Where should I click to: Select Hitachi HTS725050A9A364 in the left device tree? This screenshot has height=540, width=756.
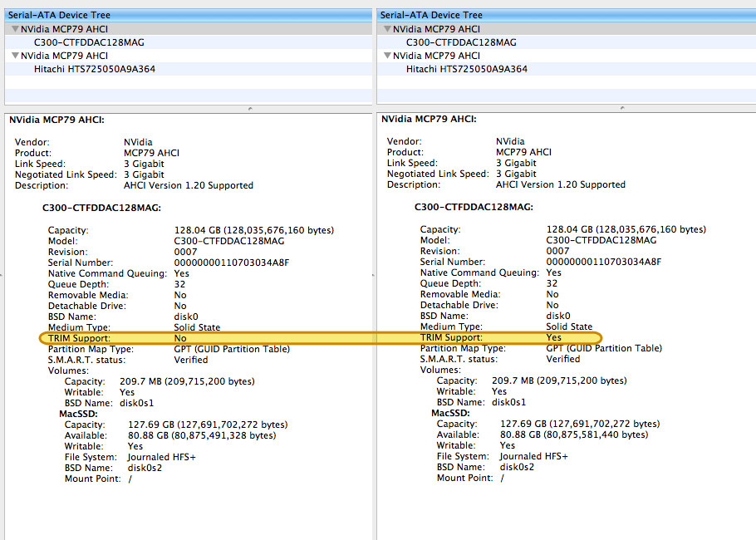[94, 69]
